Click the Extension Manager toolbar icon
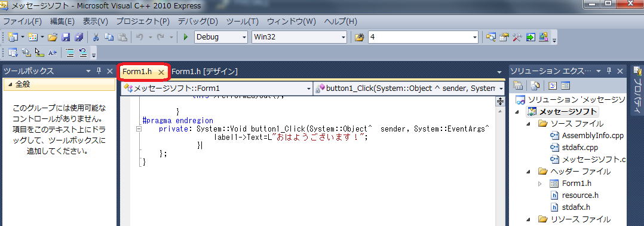 click(544, 38)
